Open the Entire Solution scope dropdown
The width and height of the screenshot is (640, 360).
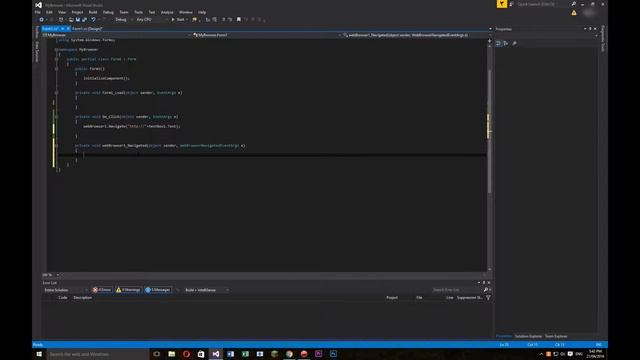[65, 290]
